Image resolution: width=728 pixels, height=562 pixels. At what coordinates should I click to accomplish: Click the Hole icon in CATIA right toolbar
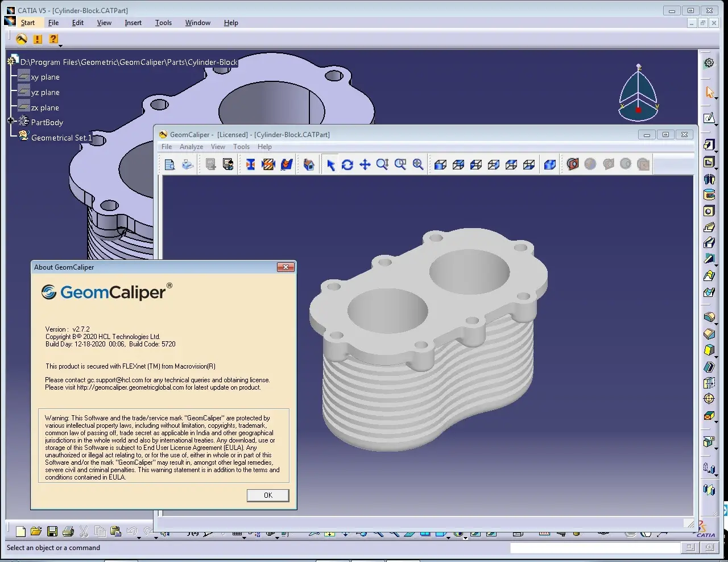pos(709,211)
